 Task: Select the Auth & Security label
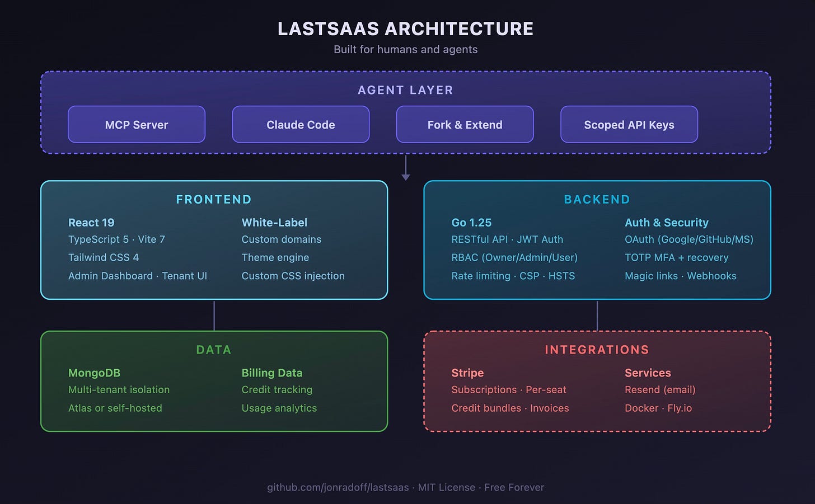[x=667, y=223]
